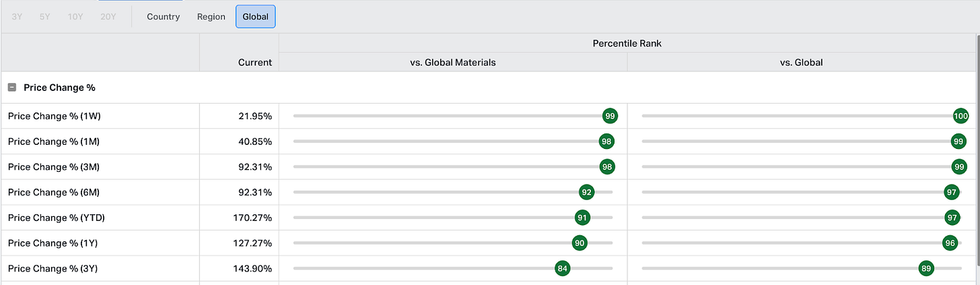Screen dimensions: 980x285
Task: Click the 91 badge in the YTD row
Action: (583, 218)
